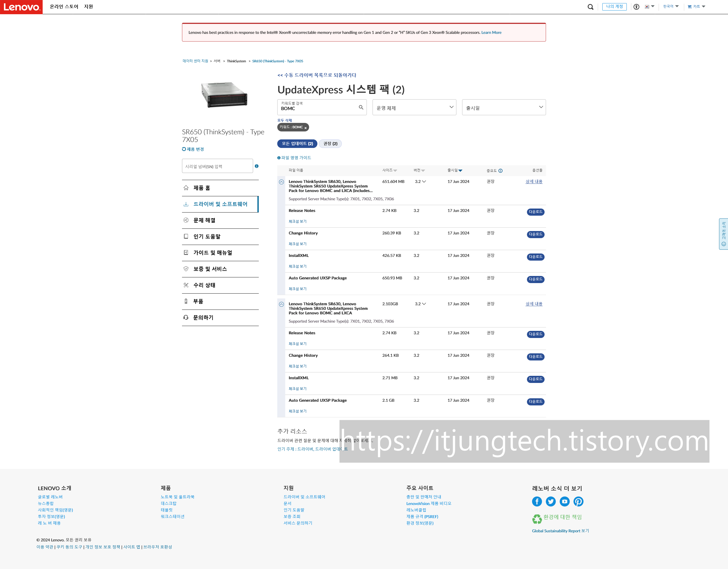
Task: Collapse the 2.103GB package row
Action: point(281,304)
